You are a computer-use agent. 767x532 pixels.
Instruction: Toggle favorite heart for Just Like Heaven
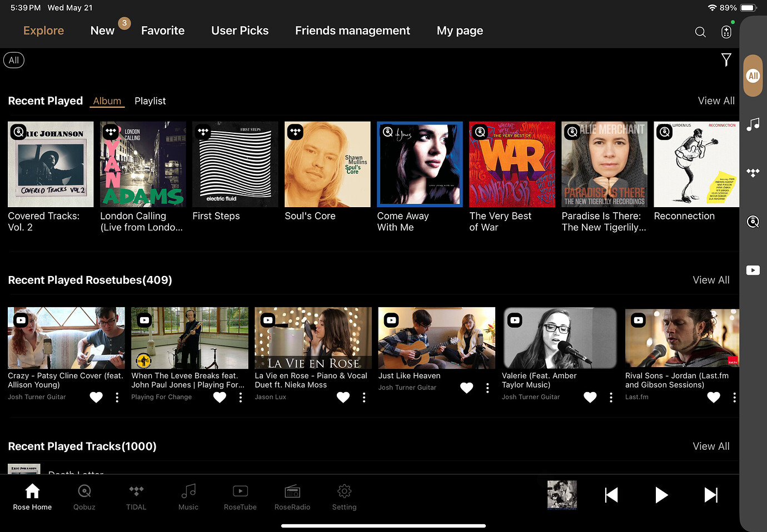[466, 388]
